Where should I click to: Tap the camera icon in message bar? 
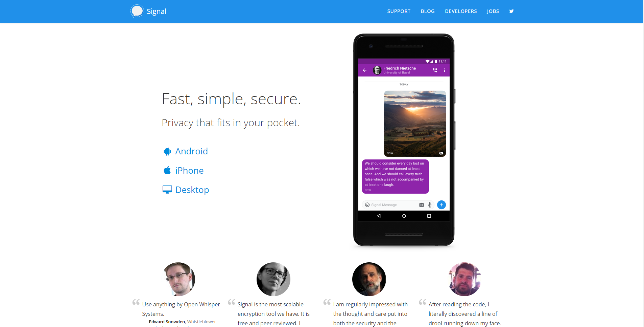coord(421,205)
